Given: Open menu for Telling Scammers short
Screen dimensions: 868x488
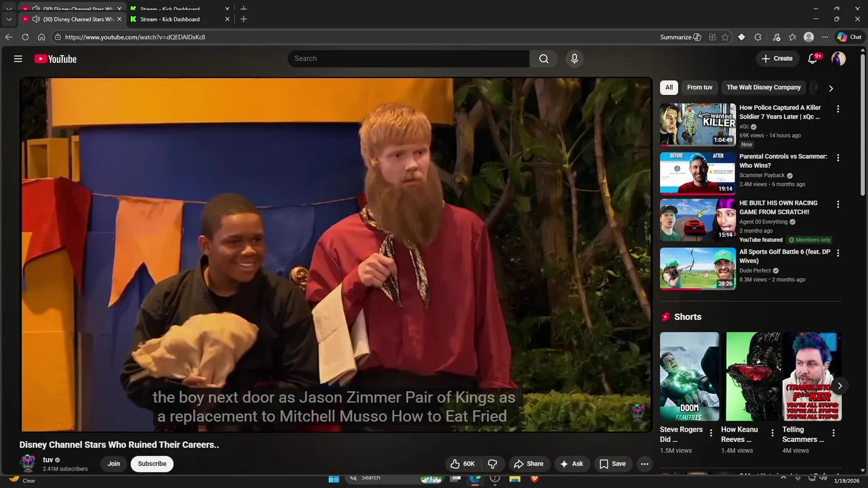Looking at the screenshot, I should click(833, 433).
